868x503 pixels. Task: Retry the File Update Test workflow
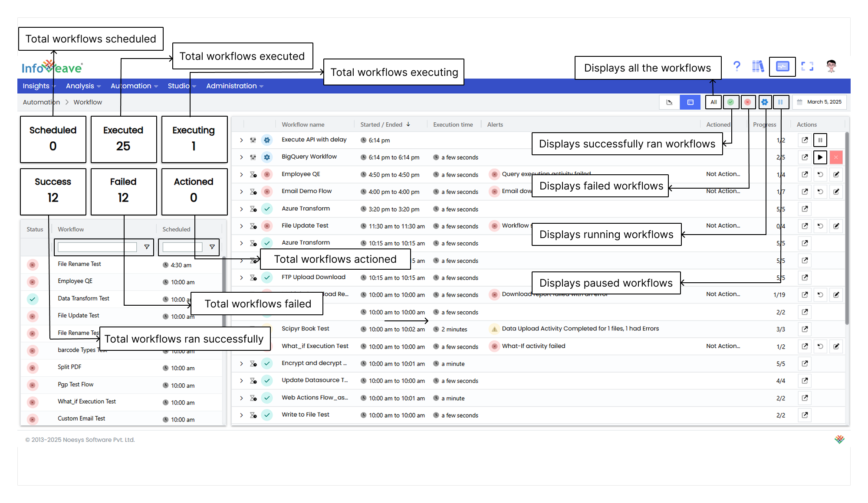(x=820, y=226)
